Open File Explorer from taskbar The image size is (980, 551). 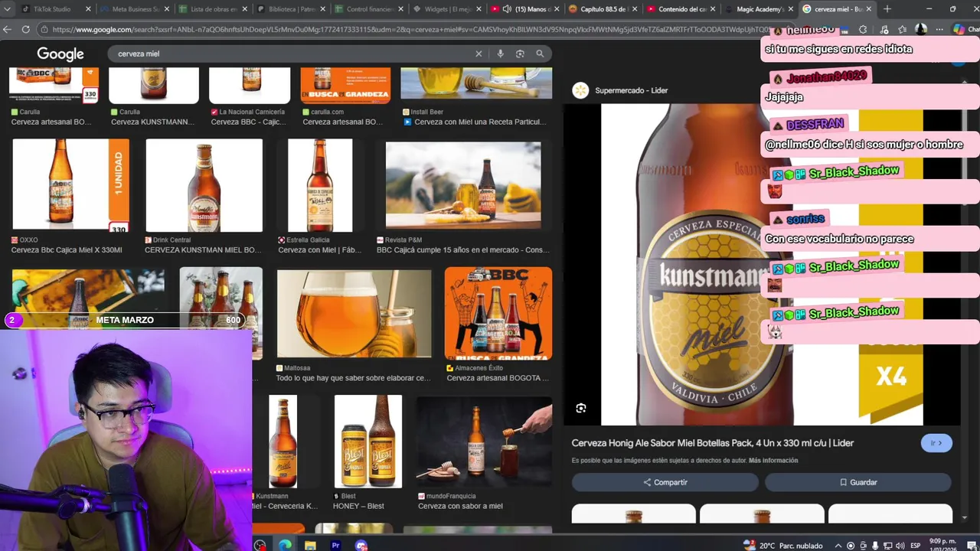pyautogui.click(x=310, y=546)
